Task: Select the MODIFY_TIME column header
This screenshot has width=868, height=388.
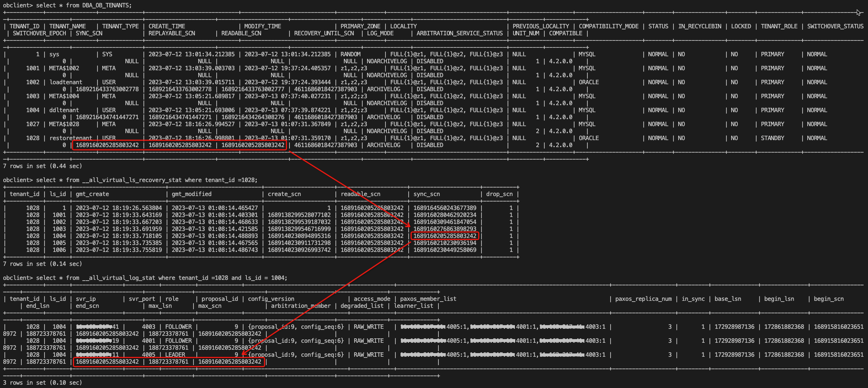Action: coord(263,26)
